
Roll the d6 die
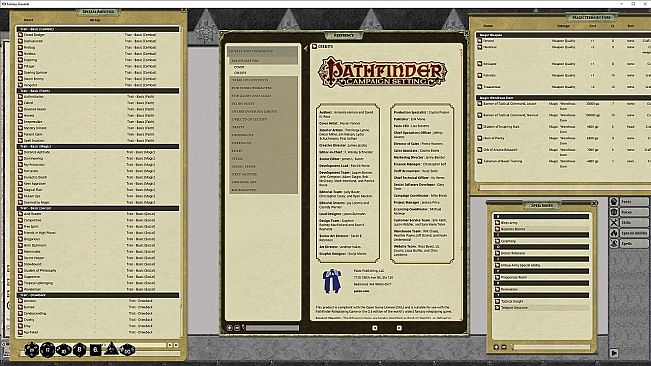pyautogui.click(x=95, y=350)
